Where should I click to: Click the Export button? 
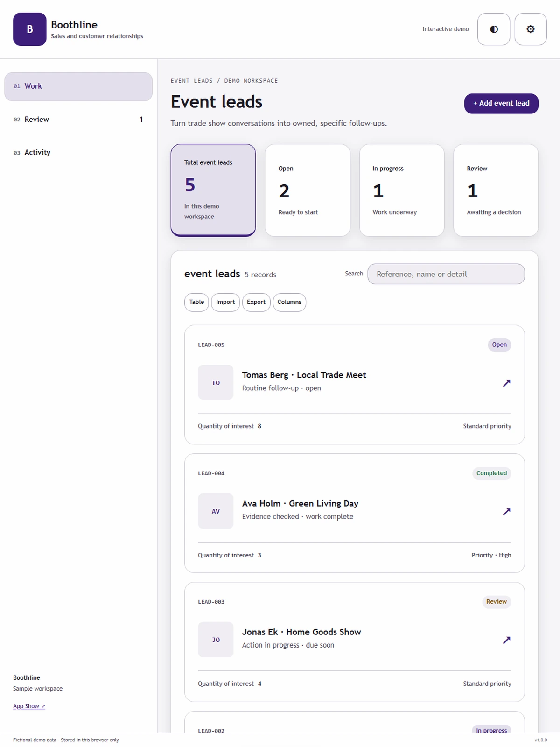[x=256, y=302]
